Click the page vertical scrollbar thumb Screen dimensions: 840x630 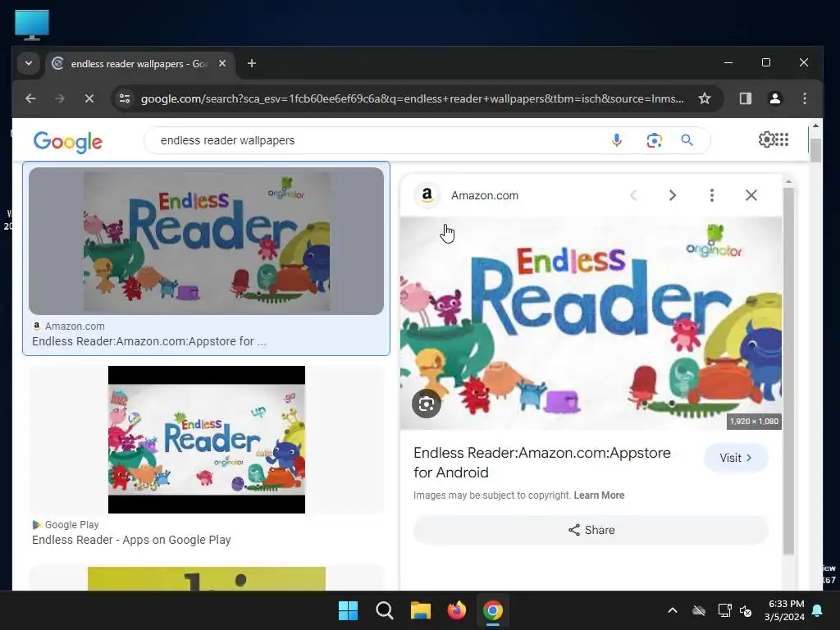point(815,150)
